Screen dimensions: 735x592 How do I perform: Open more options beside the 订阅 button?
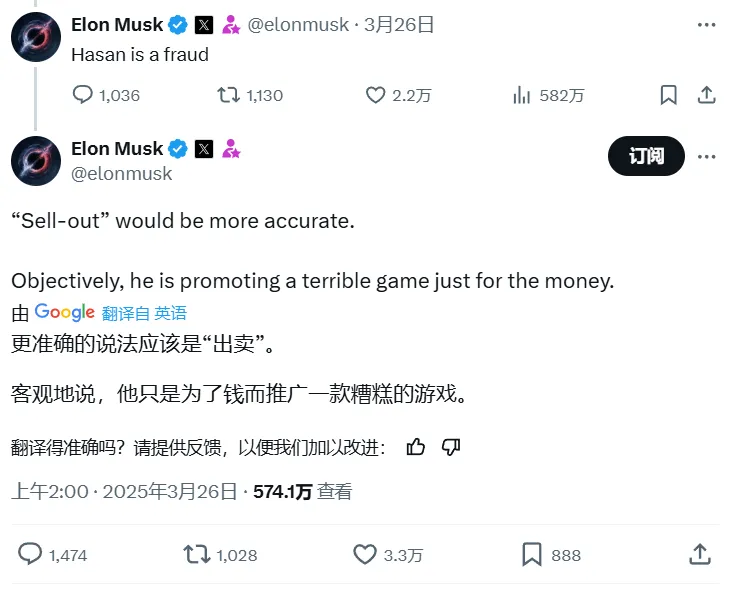(x=706, y=156)
